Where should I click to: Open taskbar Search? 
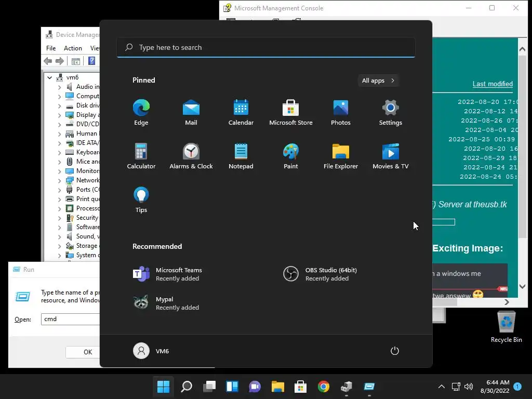tap(187, 387)
